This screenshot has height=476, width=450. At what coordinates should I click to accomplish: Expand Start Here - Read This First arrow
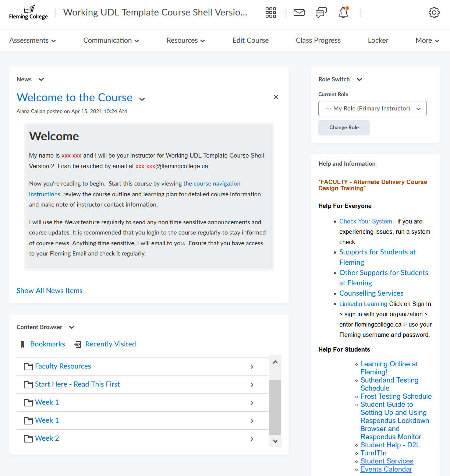pos(252,385)
